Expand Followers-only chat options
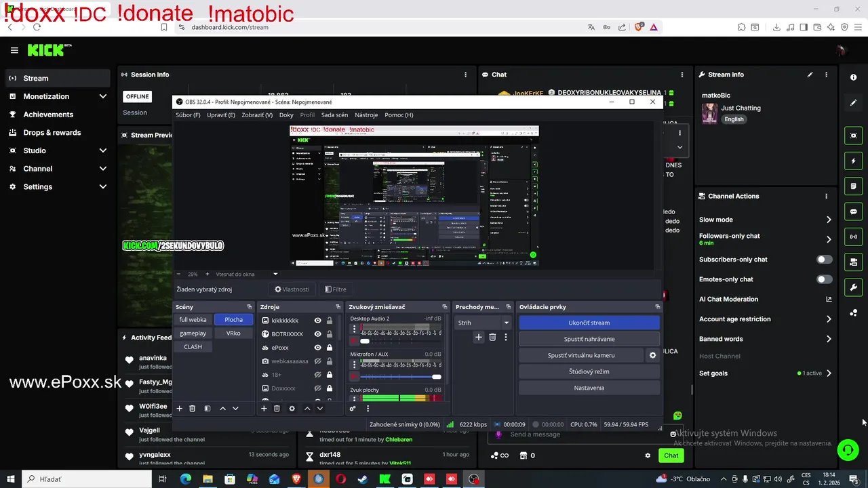The height and width of the screenshot is (488, 868). click(x=829, y=239)
